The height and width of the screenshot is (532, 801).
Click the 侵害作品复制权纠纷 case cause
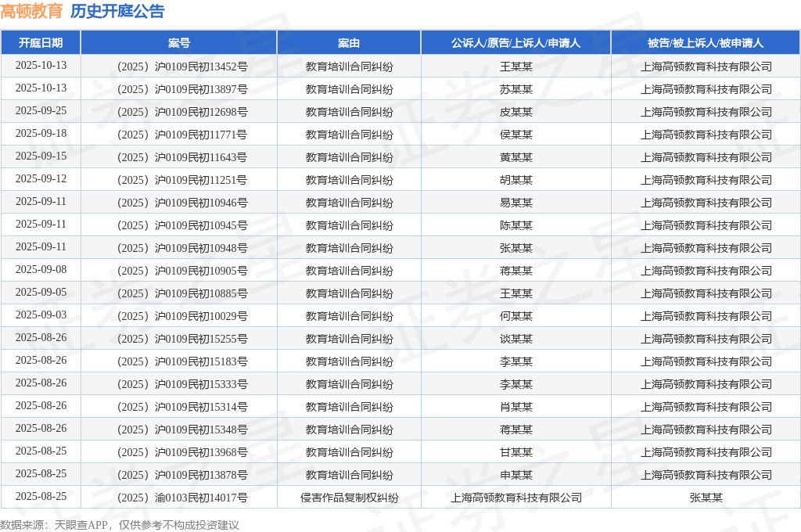coord(350,498)
